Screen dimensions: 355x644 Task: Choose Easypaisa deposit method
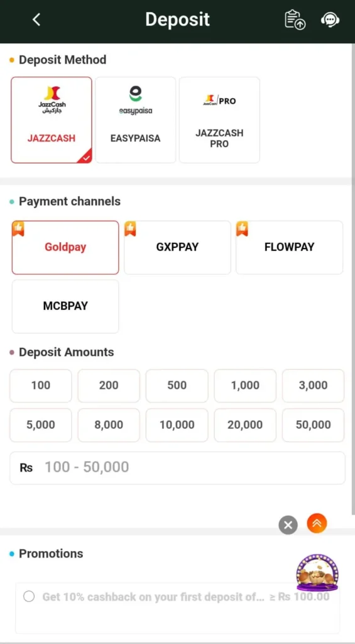(x=136, y=120)
